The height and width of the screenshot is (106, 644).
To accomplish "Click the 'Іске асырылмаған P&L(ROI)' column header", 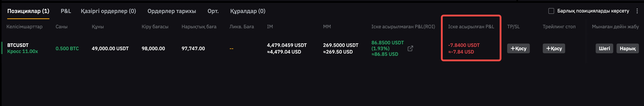I will [403, 26].
